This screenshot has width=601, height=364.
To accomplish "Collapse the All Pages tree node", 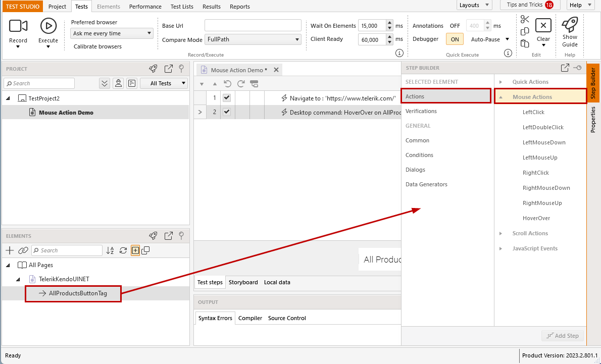I will click(x=9, y=265).
